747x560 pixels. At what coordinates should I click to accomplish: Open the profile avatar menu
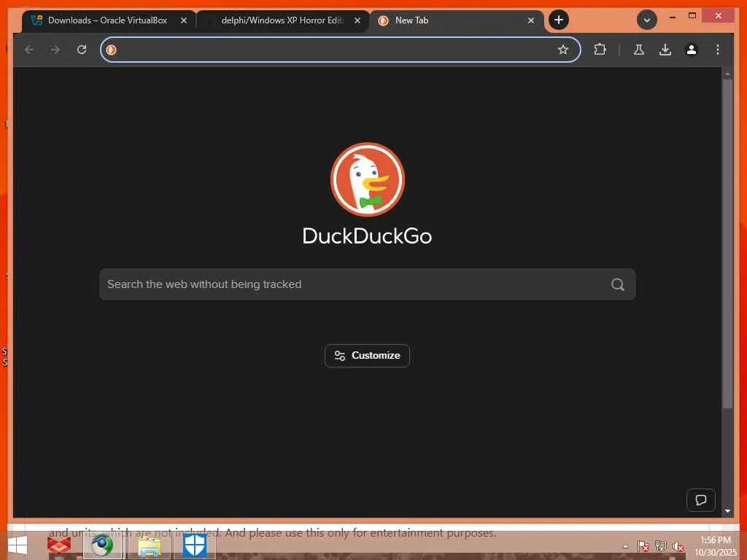pyautogui.click(x=692, y=50)
